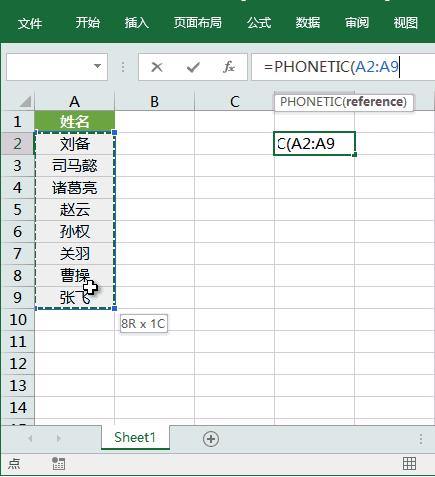Click PHONETIC in the function tooltip
This screenshot has width=435, height=477.
click(309, 102)
